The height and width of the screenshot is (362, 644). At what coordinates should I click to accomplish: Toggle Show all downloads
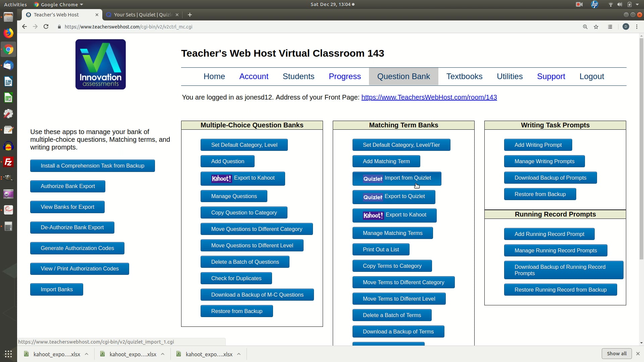pyautogui.click(x=617, y=354)
